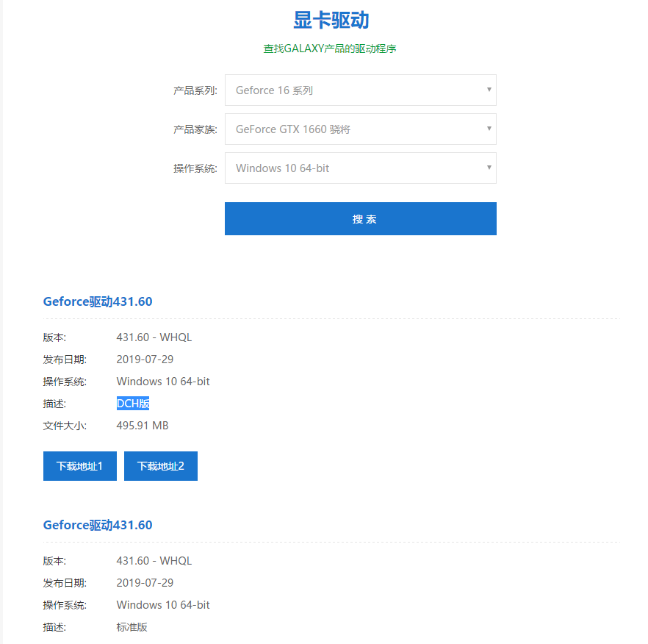The height and width of the screenshot is (644, 648).
Task: Click the 版本 label of the first driver
Action: [x=54, y=337]
